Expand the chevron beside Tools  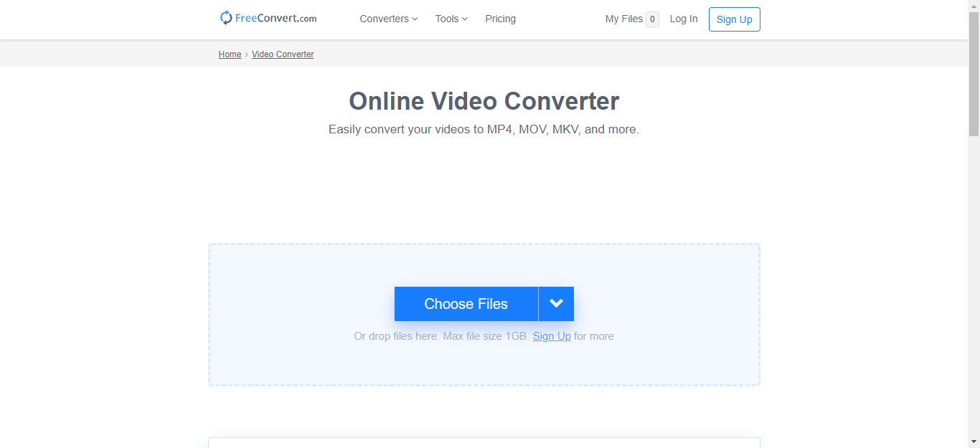pyautogui.click(x=465, y=19)
